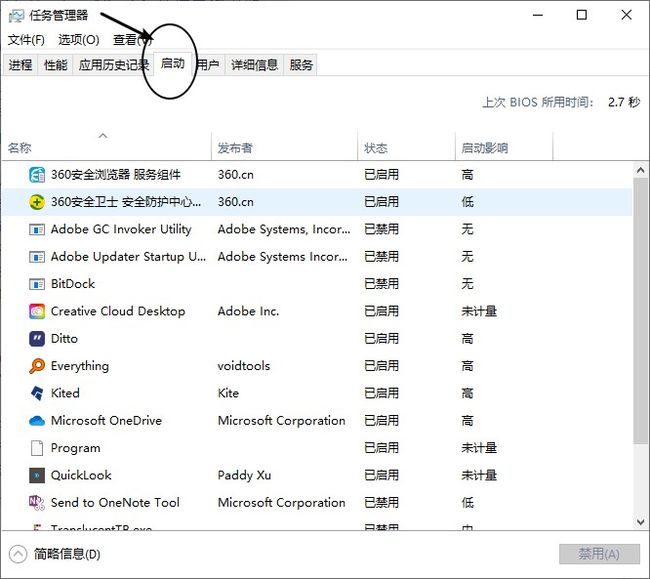Sort by the 名称 column header

tap(107, 148)
